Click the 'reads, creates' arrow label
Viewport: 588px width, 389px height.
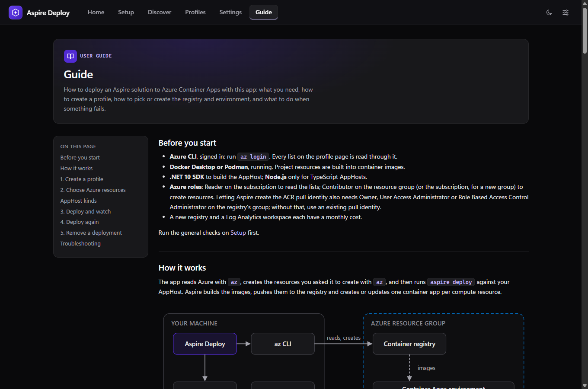344,338
